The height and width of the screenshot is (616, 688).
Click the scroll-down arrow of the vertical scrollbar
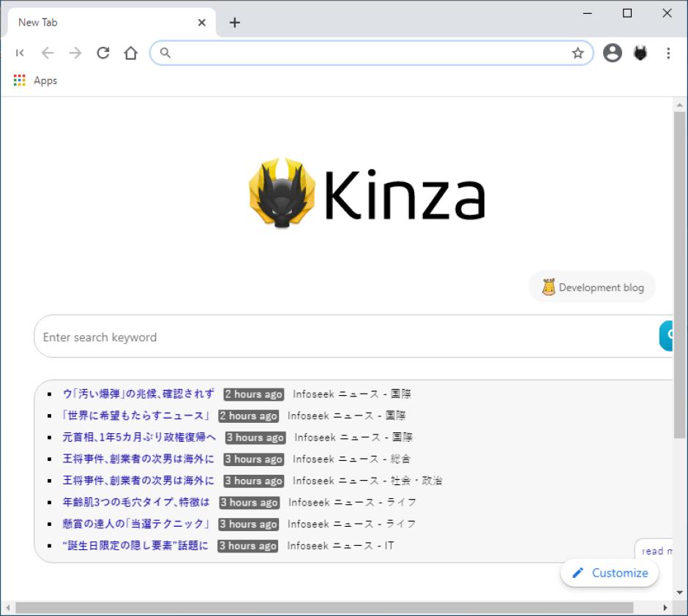680,593
